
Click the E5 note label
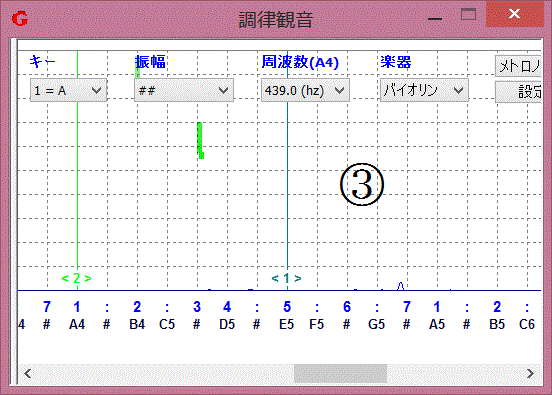(287, 324)
